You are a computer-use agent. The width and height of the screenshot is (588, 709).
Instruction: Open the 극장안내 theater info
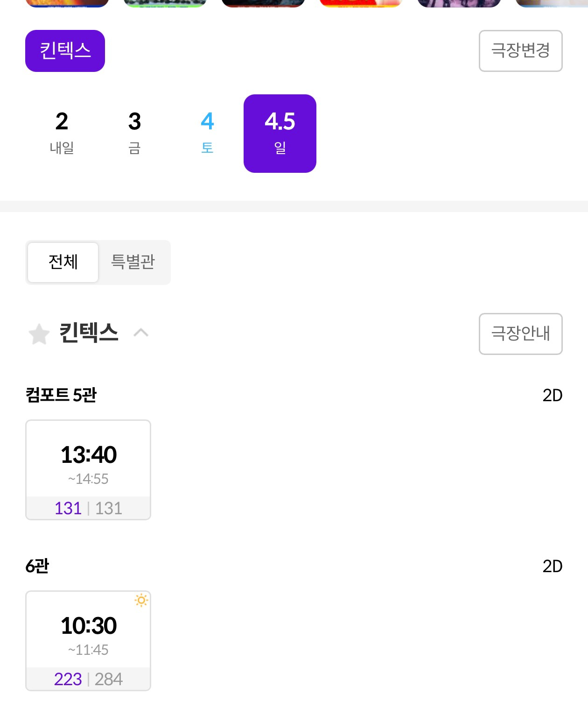click(520, 333)
